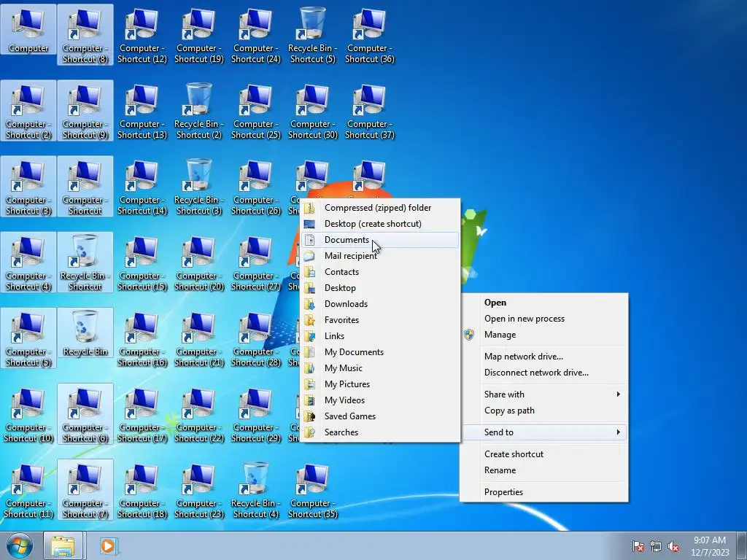Select Computer - Shortcut (2) icon

coord(28,111)
